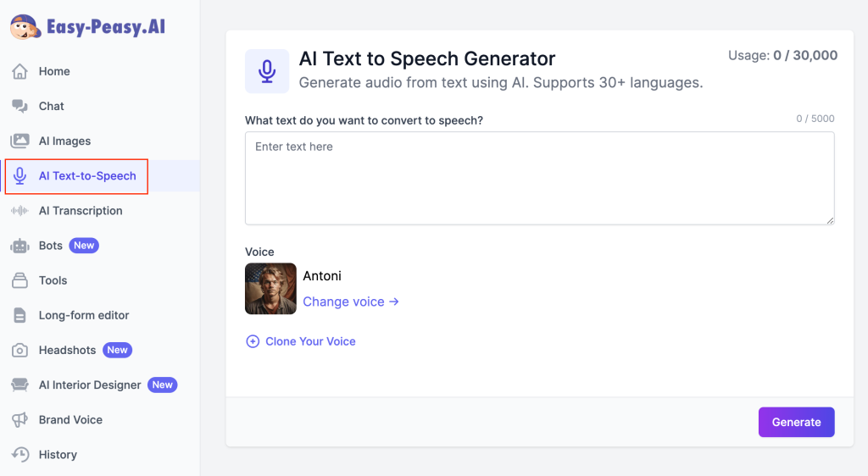Click the Long-form editor document icon
The height and width of the screenshot is (476, 868).
point(19,315)
